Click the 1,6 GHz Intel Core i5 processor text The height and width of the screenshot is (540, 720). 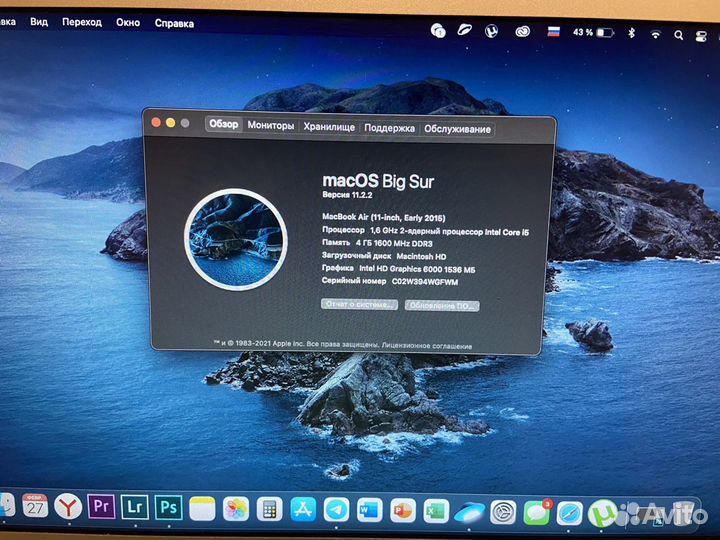click(x=450, y=231)
